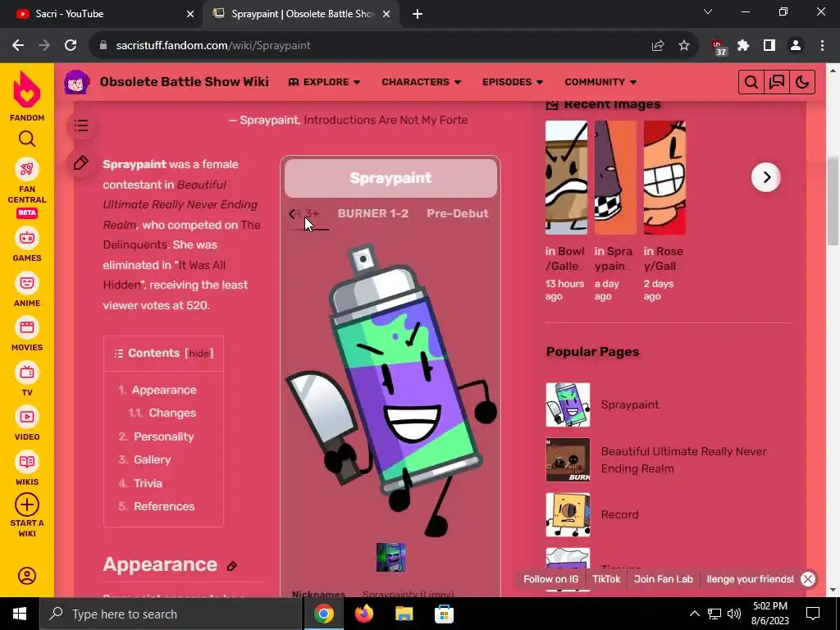The image size is (840, 630).
Task: Open the Chrome tab search dropdown arrow
Action: 708,11
